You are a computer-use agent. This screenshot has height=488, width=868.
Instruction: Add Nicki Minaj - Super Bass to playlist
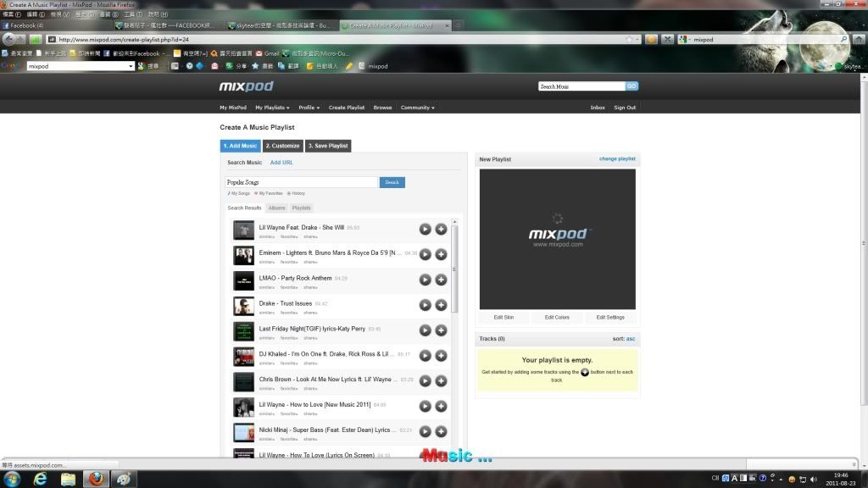point(441,431)
